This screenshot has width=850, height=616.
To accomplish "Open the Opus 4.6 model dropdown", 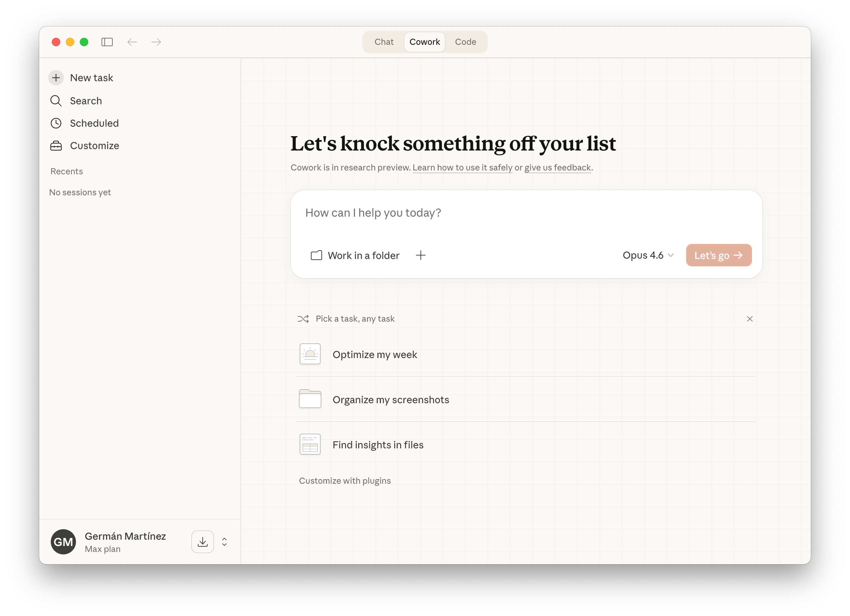I will click(648, 255).
